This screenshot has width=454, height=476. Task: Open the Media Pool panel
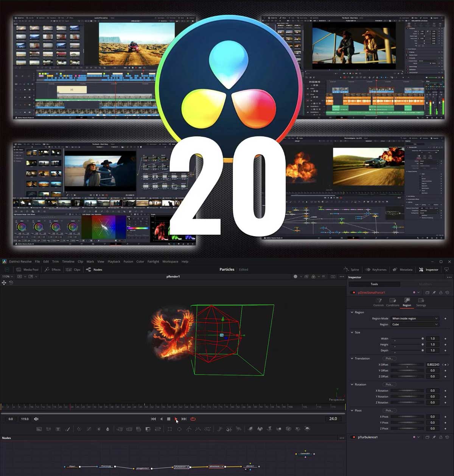(28, 270)
